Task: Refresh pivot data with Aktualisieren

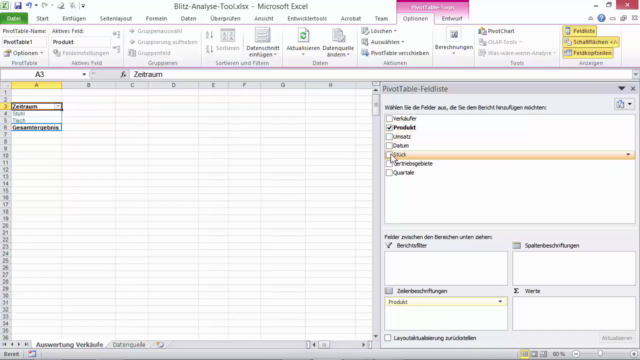Action: point(303,42)
